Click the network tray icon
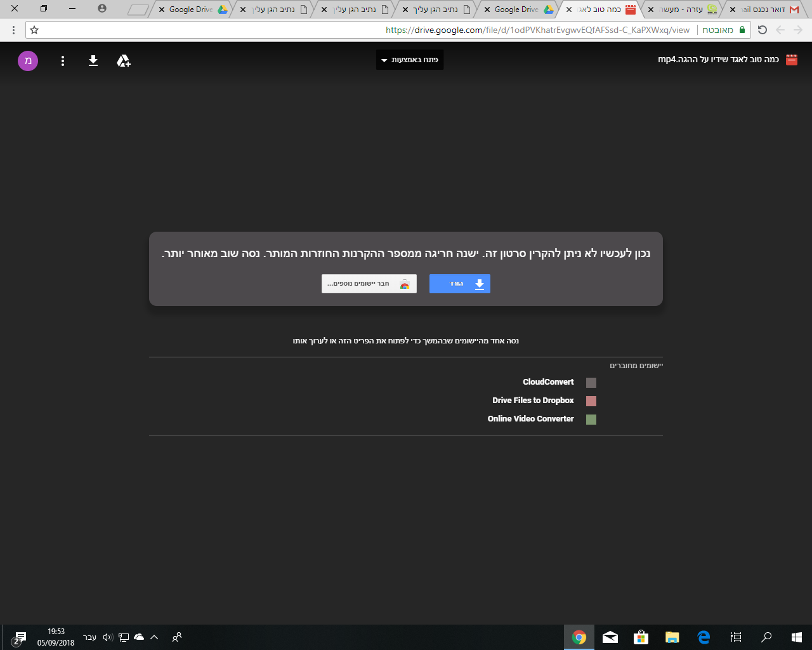812x650 pixels. point(124,637)
